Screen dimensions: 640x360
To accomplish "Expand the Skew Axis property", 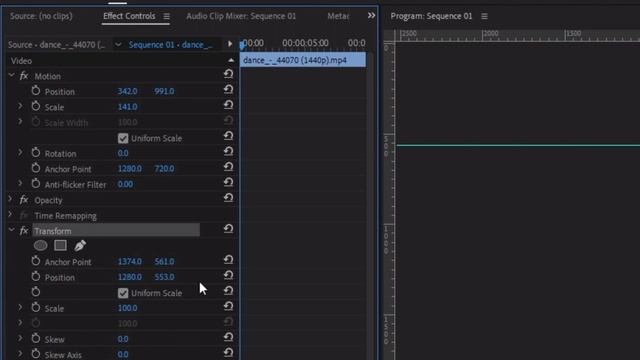I will pos(20,354).
